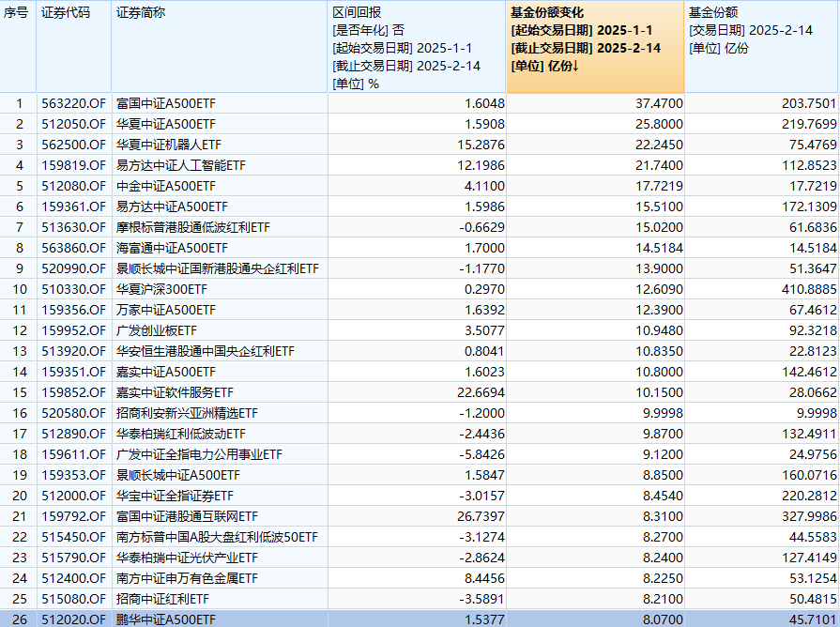This screenshot has width=840, height=627.
Task: Click the 序号 column header
Action: (18, 14)
